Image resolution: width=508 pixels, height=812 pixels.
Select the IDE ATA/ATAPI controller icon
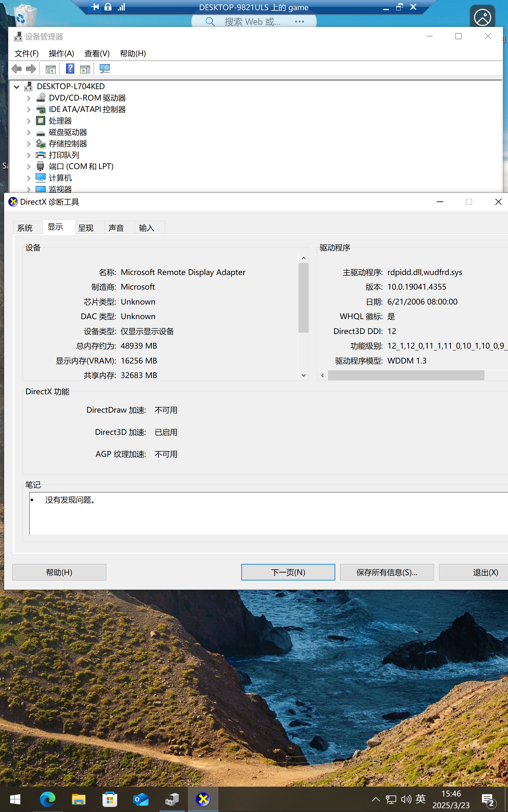pyautogui.click(x=41, y=109)
